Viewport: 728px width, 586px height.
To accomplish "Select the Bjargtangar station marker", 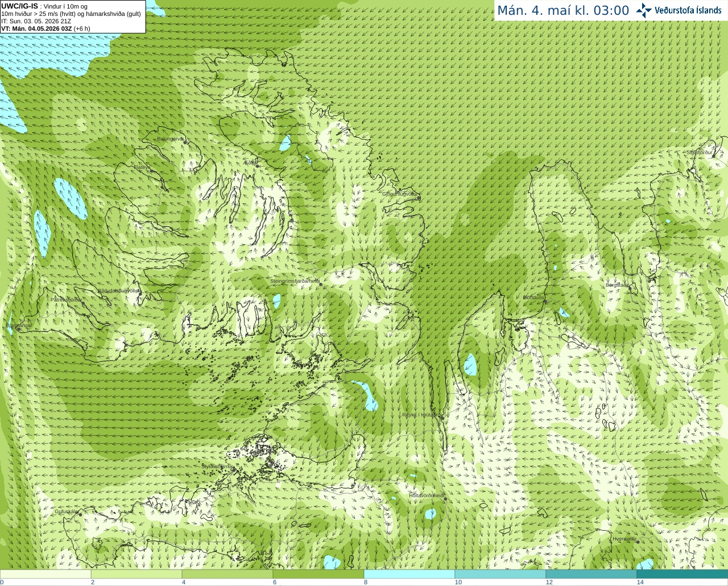I will coord(18,329).
